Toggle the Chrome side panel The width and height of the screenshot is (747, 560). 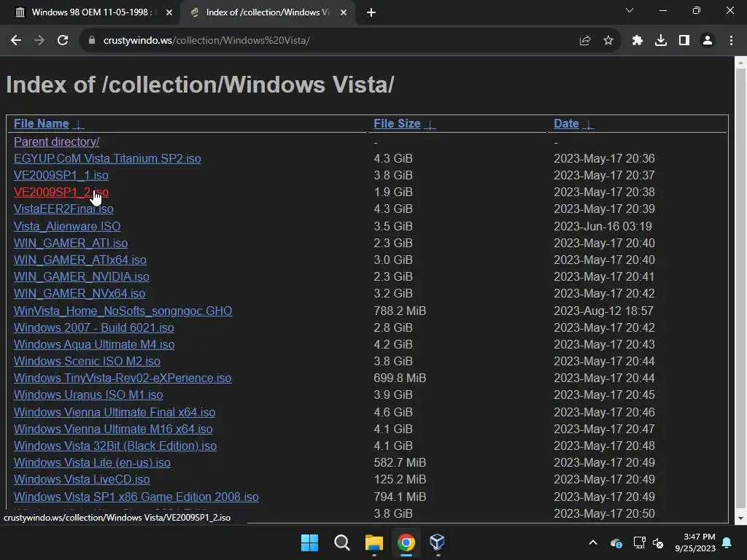tap(684, 41)
